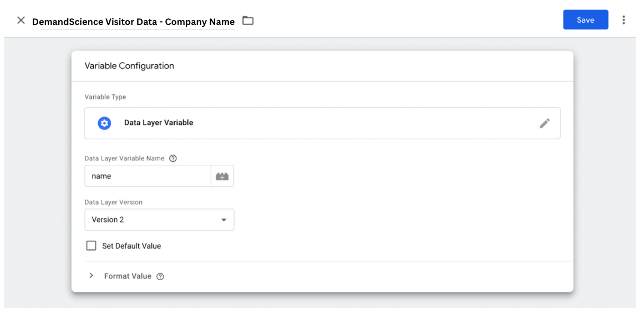Click the help icon next to Format Value
The image size is (644, 319).
(x=160, y=277)
